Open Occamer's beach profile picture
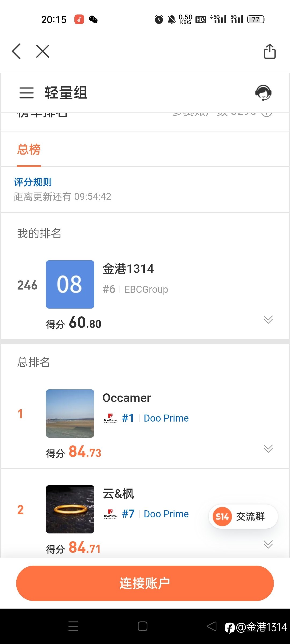Viewport: 290px width, 644px height. pyautogui.click(x=70, y=414)
